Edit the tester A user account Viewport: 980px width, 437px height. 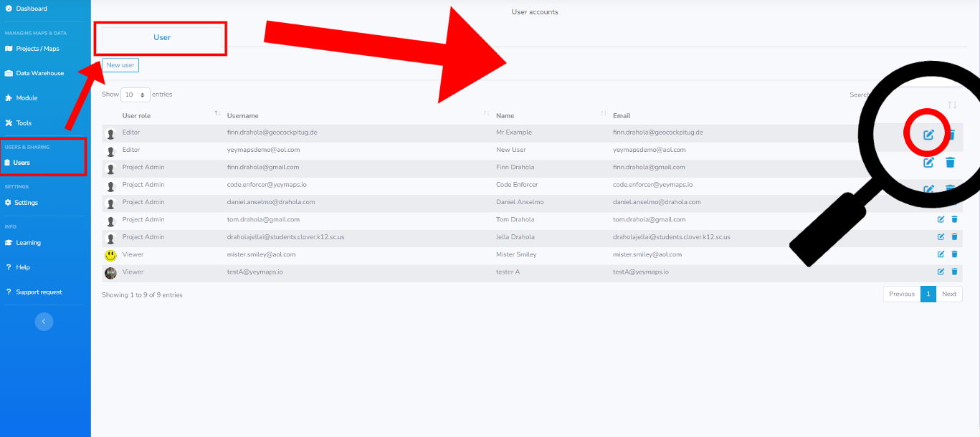coord(941,272)
